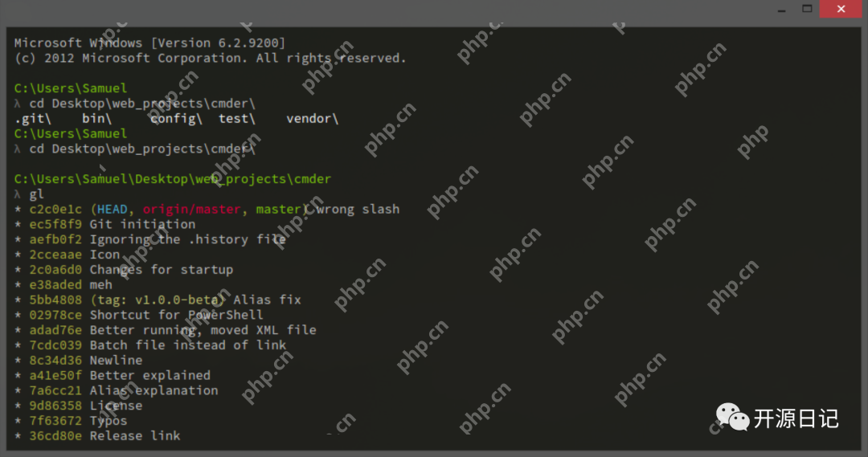Click the Microsoft Windows version line

[149, 43]
